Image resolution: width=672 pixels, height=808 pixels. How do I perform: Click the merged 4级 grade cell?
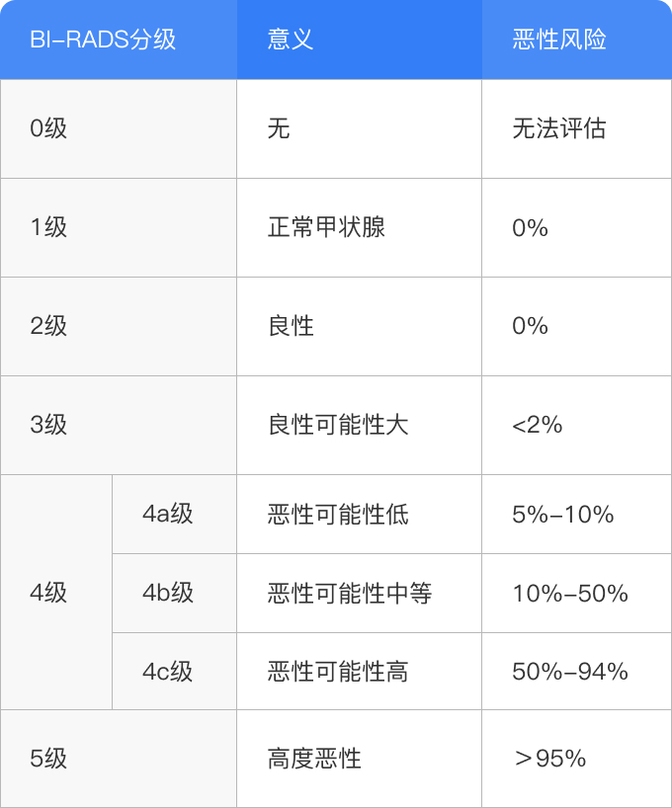(49, 593)
